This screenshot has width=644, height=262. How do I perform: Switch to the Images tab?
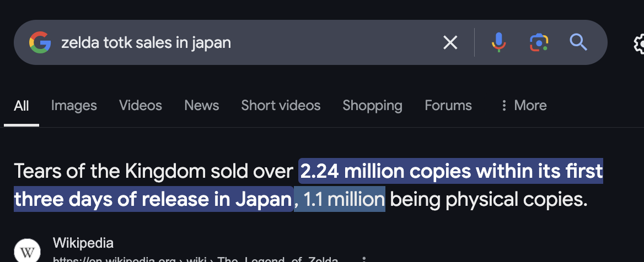[74, 106]
